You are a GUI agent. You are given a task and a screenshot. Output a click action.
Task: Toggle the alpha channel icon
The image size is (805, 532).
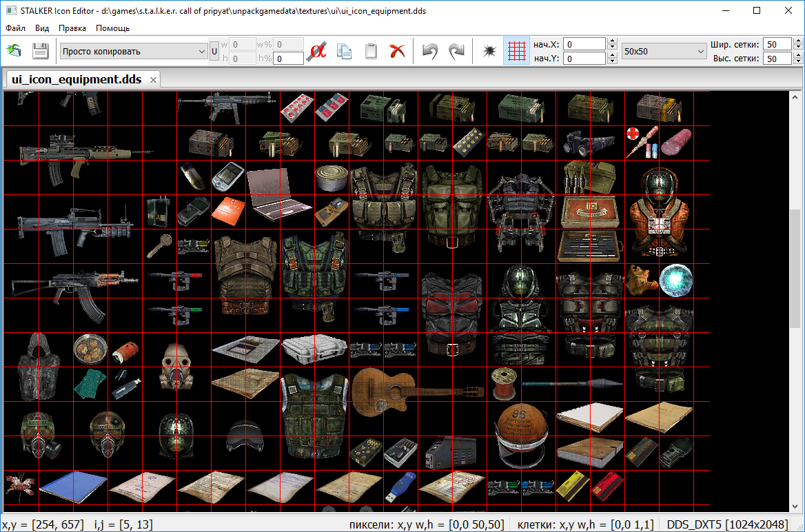pyautogui.click(x=317, y=51)
